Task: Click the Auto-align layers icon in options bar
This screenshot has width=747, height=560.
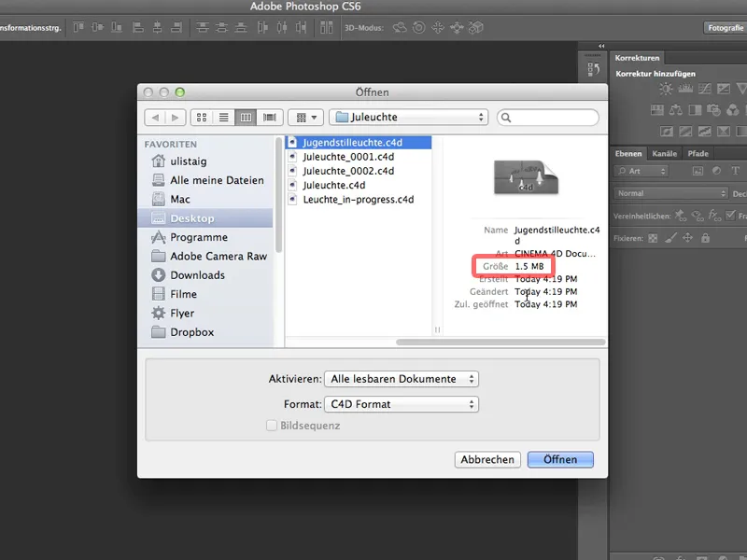Action: (326, 27)
